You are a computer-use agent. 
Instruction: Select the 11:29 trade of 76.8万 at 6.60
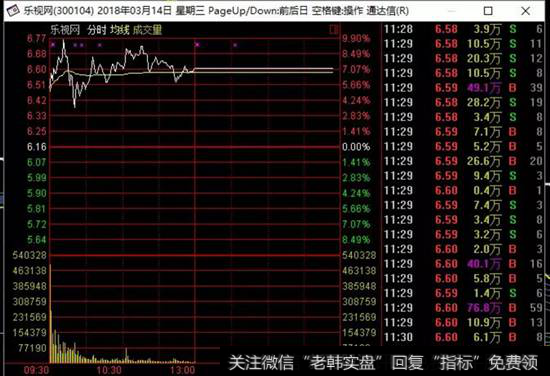[x=463, y=308]
